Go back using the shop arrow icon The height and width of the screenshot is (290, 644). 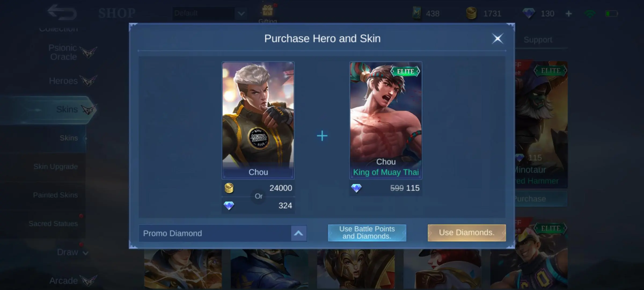point(62,12)
